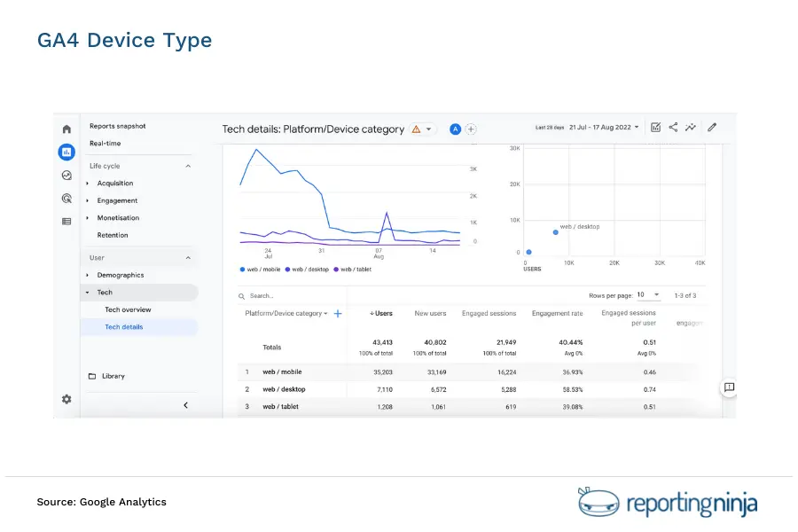Click the report title Tech details
The height and width of the screenshot is (532, 798).
coord(313,129)
